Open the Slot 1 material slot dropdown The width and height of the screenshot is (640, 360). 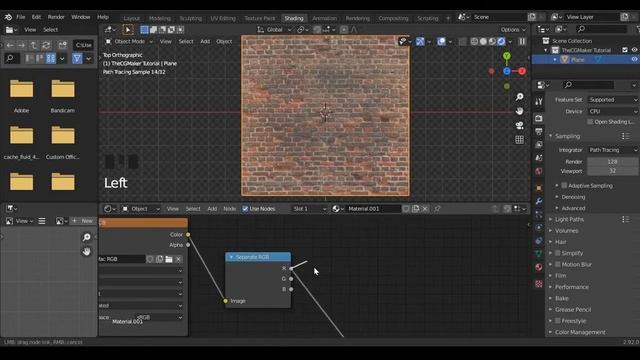point(309,209)
